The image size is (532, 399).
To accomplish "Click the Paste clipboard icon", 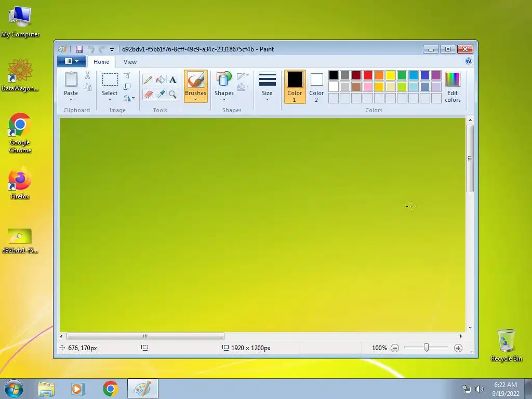I will click(71, 79).
